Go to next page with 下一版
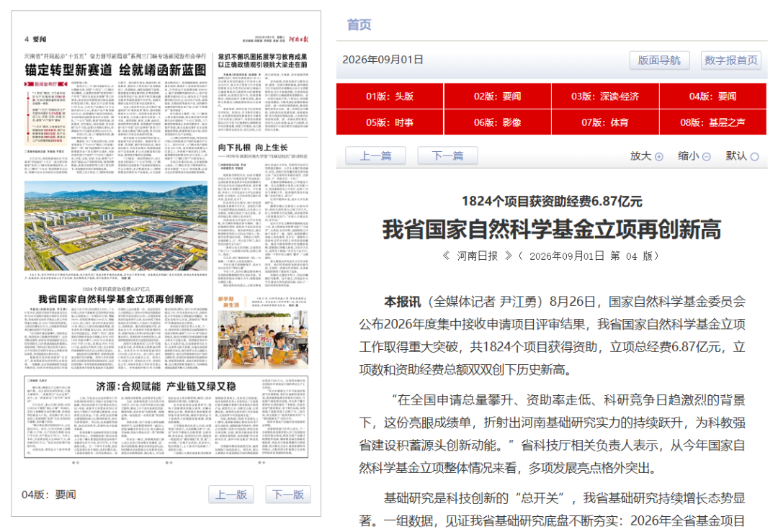This screenshot has height=532, width=778. [x=287, y=495]
